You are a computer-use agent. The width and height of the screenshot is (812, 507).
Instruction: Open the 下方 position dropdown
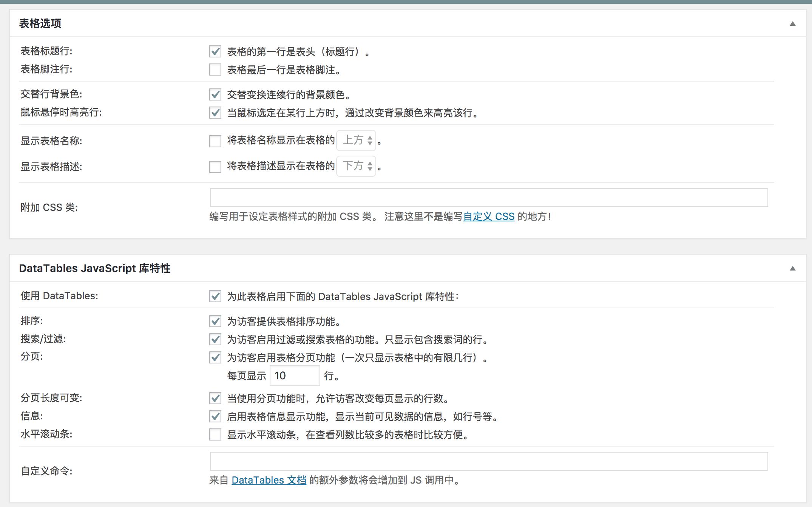[355, 166]
